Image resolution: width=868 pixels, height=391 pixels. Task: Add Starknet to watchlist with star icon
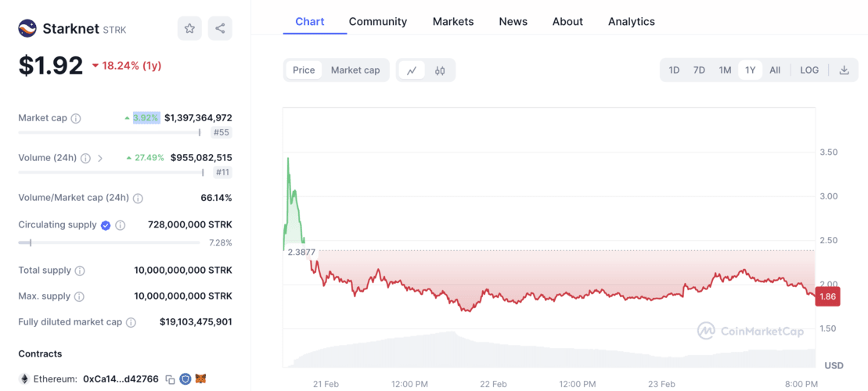click(189, 29)
